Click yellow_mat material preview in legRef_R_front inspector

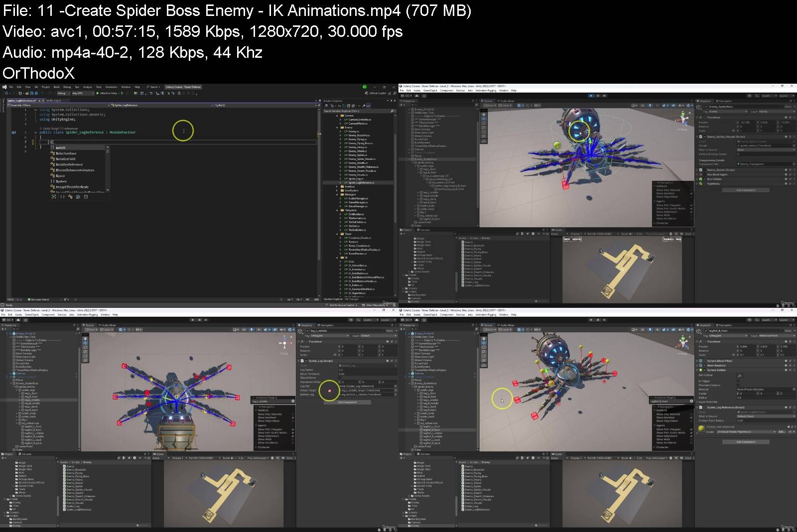pos(701,428)
